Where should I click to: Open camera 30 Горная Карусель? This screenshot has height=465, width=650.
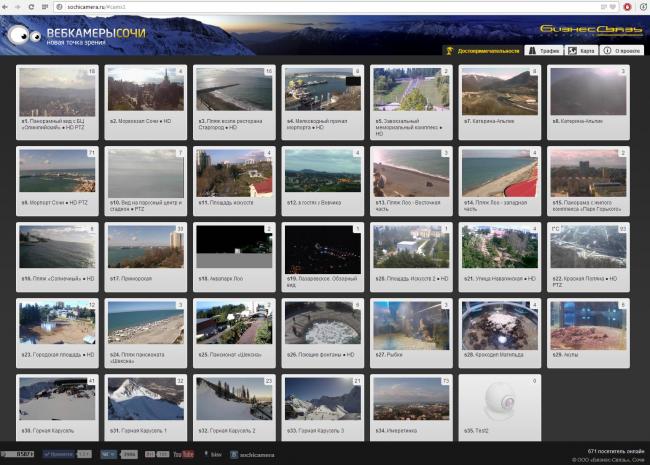tap(57, 408)
